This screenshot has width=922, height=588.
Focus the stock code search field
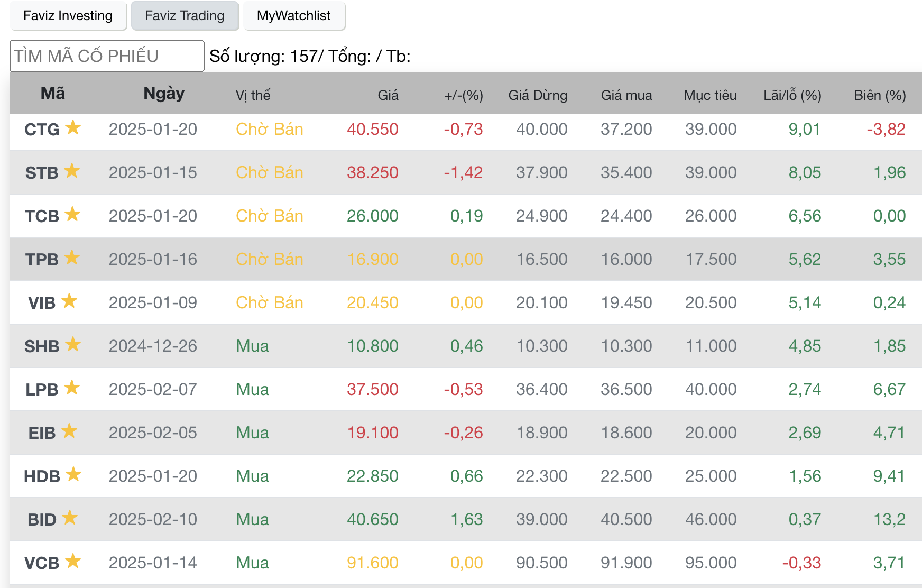107,56
